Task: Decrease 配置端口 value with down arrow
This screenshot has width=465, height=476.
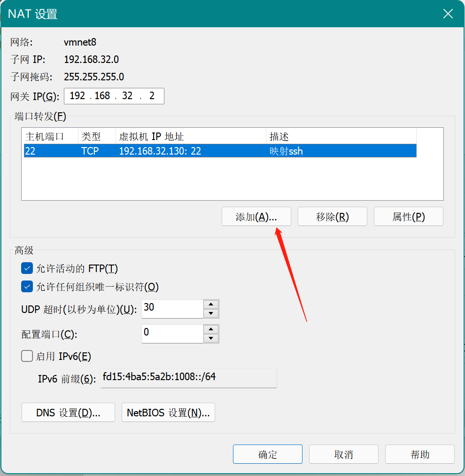Action: [x=210, y=338]
